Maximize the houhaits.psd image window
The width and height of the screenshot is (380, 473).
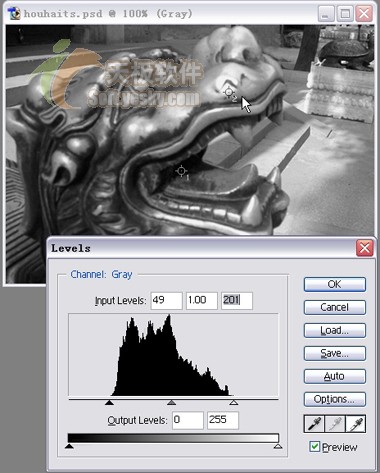click(345, 14)
